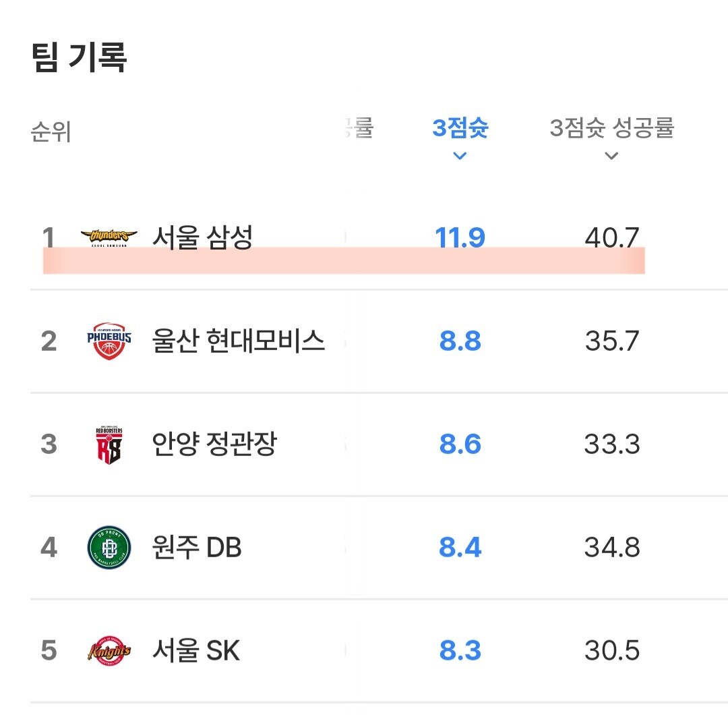The height and width of the screenshot is (715, 728).
Task: Open the Seoul Samsung Thunders logo
Action: click(x=109, y=237)
